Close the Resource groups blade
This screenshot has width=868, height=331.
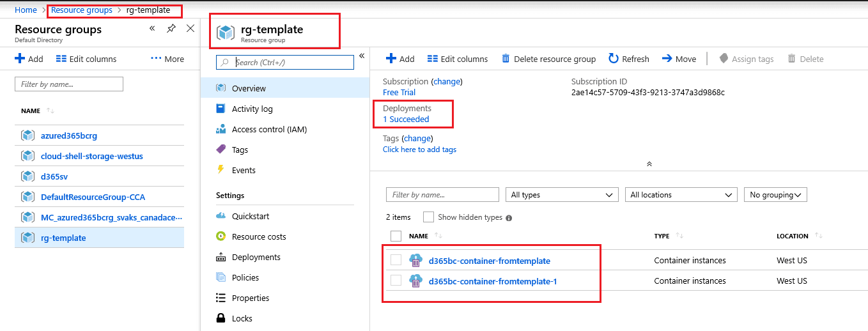(x=190, y=29)
